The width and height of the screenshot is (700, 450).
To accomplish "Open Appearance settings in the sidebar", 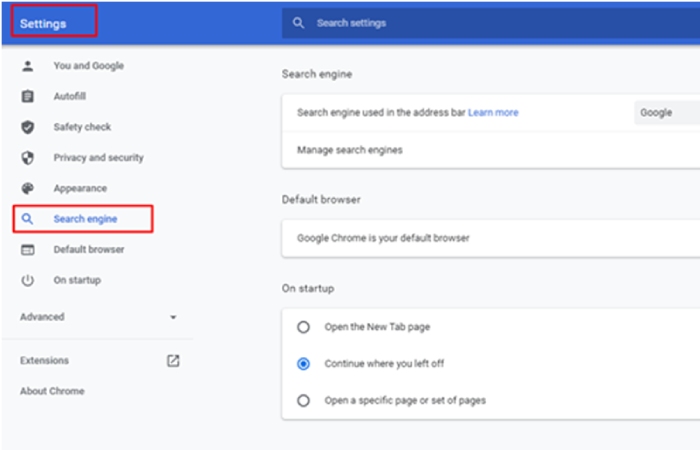I will pyautogui.click(x=80, y=188).
